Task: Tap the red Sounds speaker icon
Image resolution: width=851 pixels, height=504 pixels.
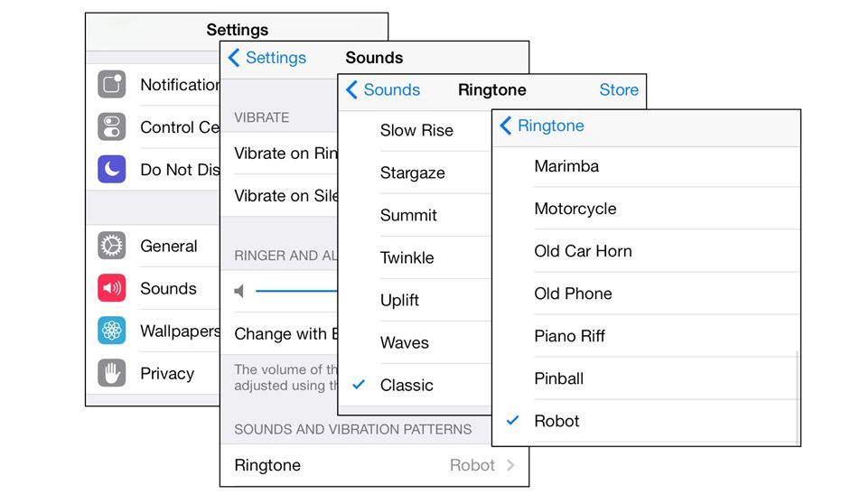Action: [x=111, y=287]
